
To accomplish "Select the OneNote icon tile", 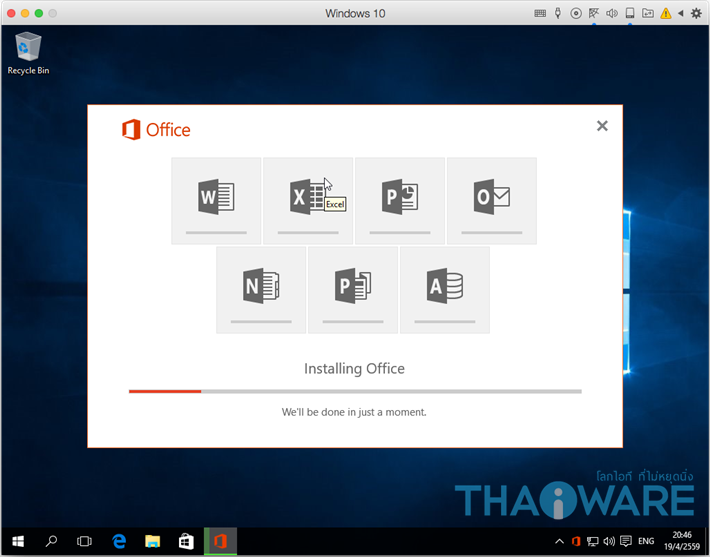I will click(261, 290).
